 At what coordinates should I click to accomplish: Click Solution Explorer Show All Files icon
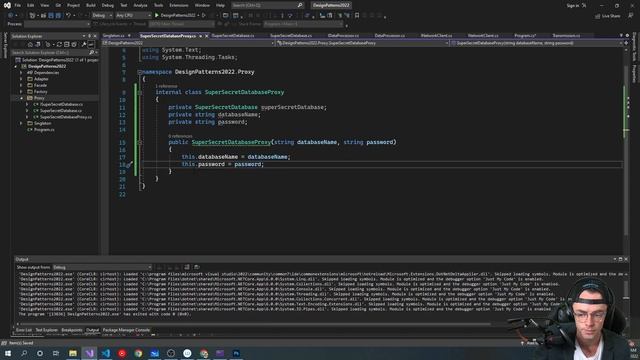tap(74, 44)
